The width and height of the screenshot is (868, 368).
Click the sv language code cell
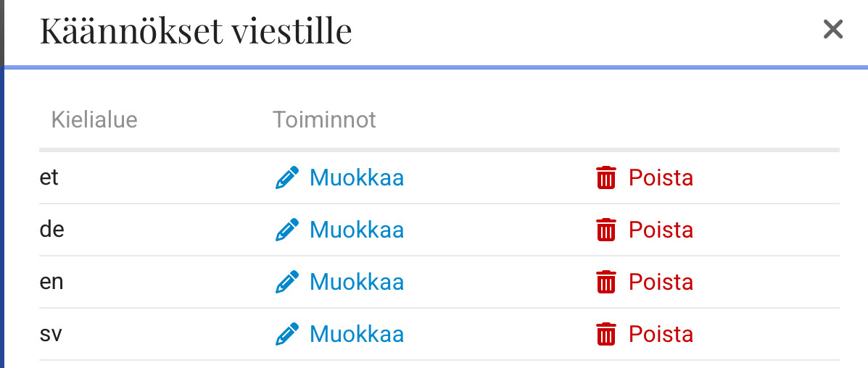[49, 334]
